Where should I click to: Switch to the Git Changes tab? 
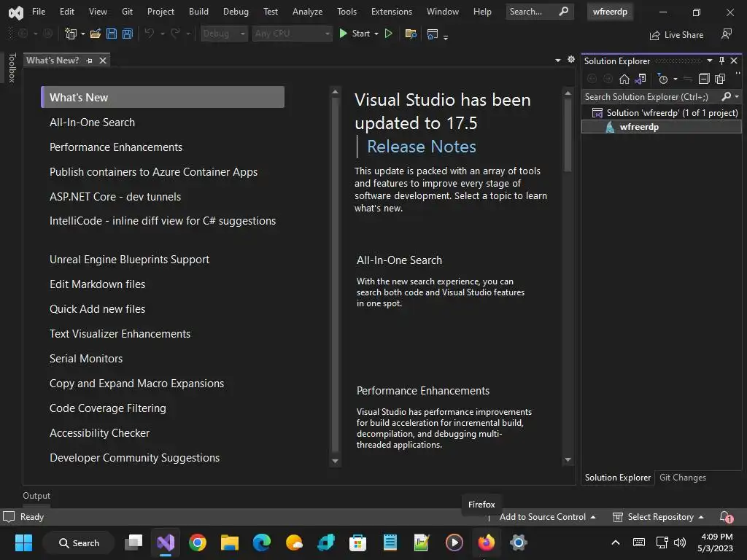click(x=683, y=478)
